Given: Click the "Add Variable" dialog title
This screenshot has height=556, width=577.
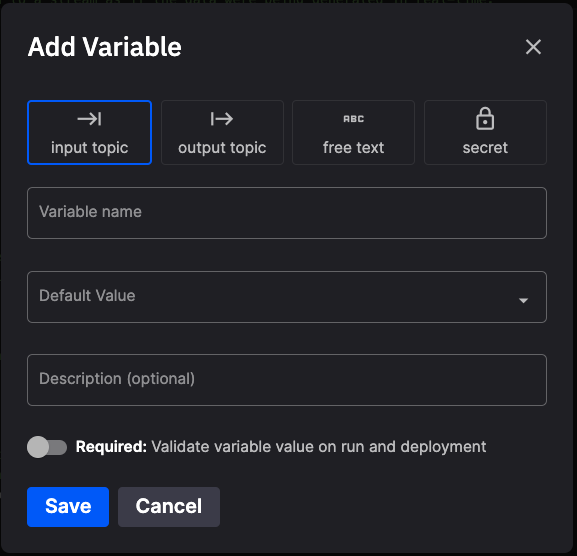Looking at the screenshot, I should [105, 47].
